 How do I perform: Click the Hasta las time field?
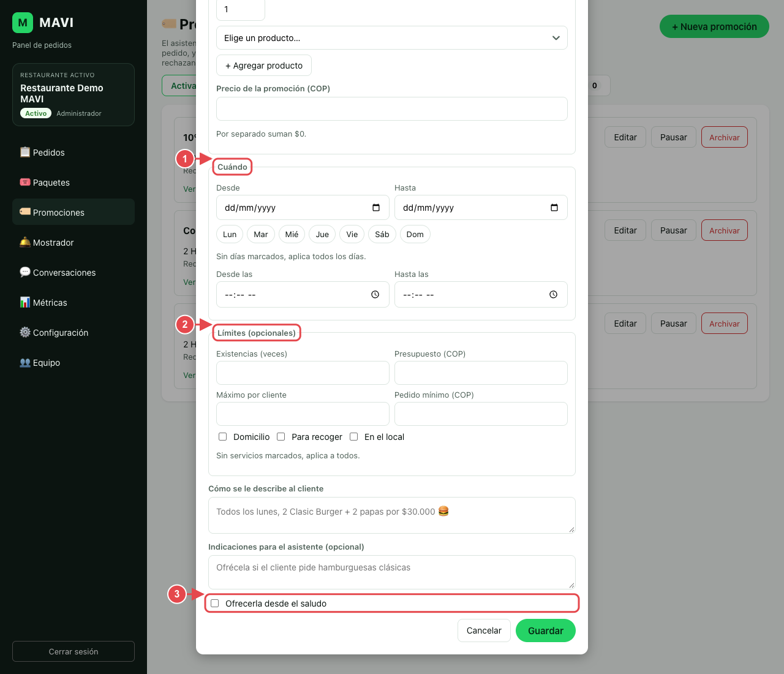(481, 295)
